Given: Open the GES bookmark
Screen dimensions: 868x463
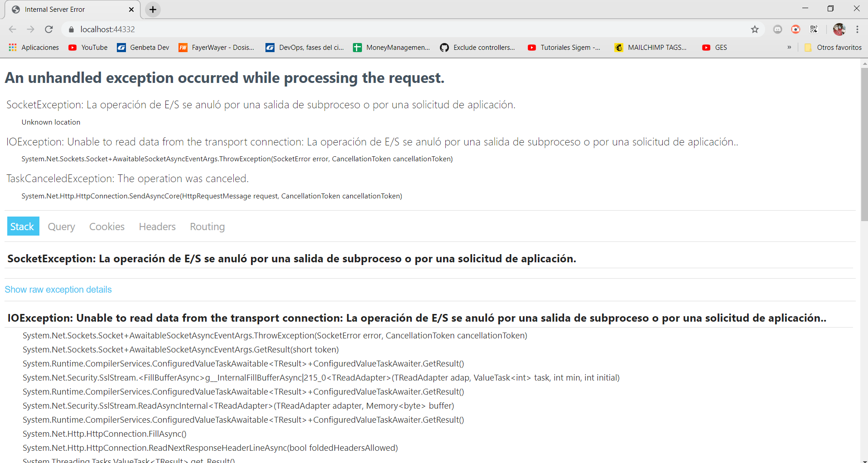Looking at the screenshot, I should (714, 48).
